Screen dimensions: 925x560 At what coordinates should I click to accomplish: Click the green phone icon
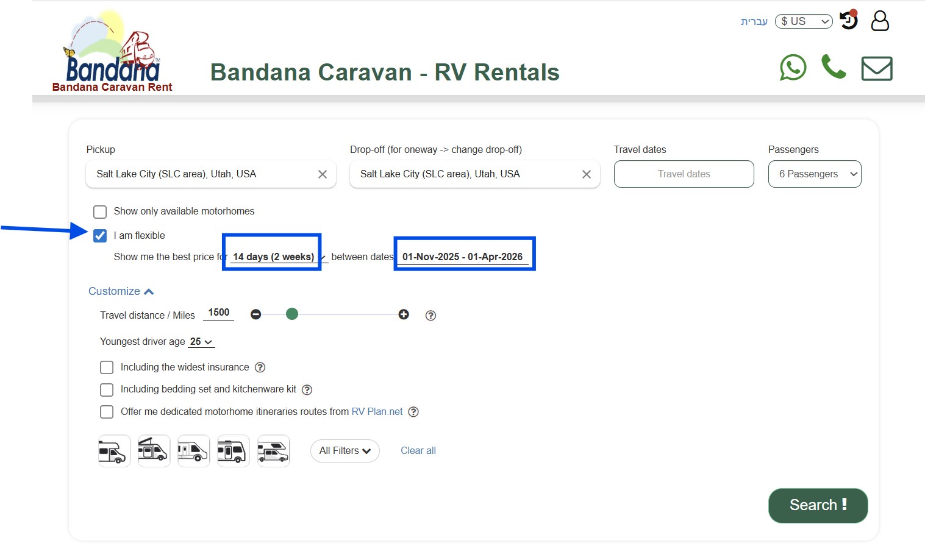(834, 67)
